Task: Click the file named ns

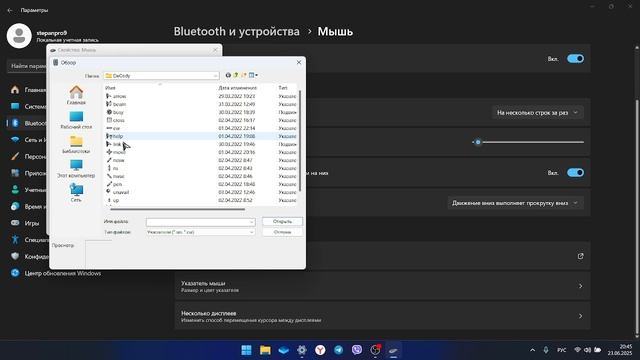Action: (116, 168)
